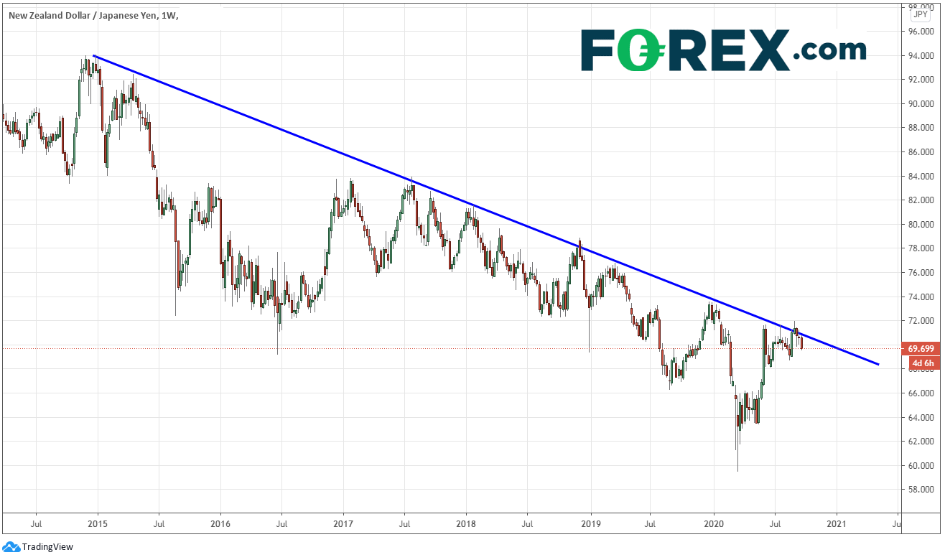Screen dimensions: 945x560
Task: Click the 64.000 price axis label
Action: point(921,418)
